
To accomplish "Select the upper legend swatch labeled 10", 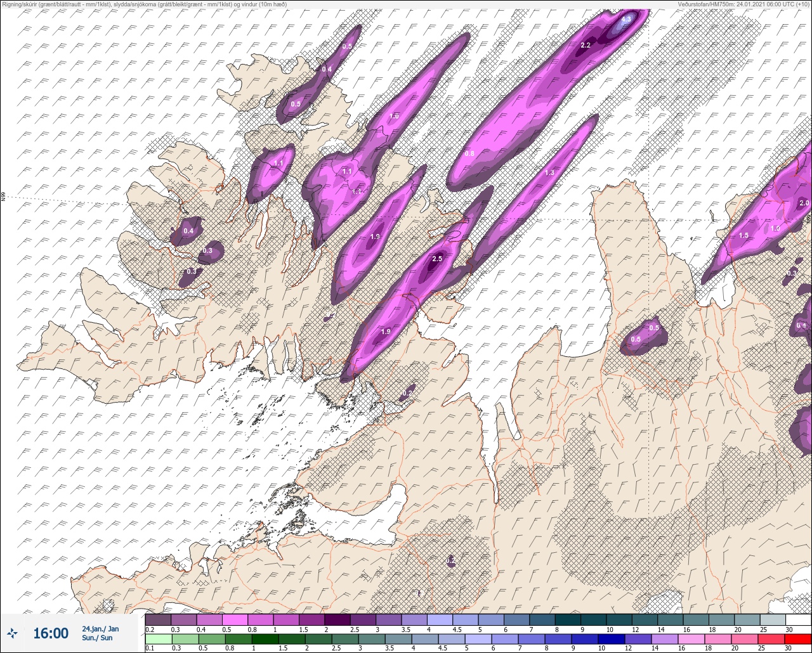I will pyautogui.click(x=619, y=619).
